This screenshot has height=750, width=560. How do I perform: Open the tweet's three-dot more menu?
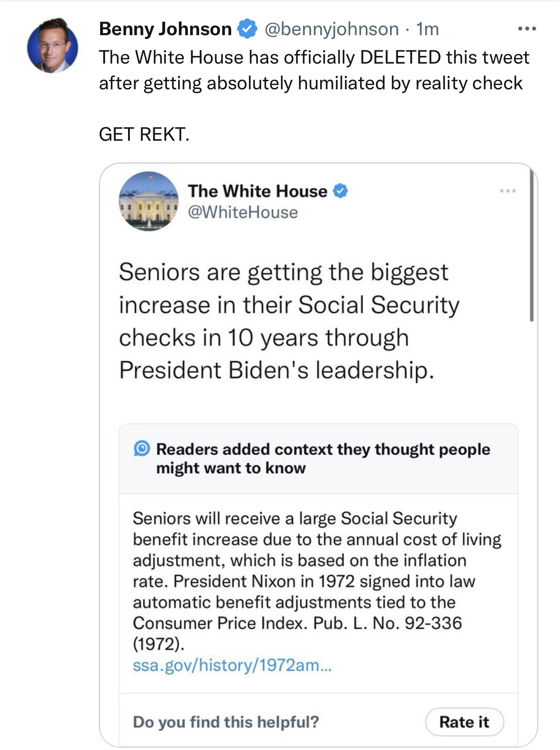[x=527, y=29]
